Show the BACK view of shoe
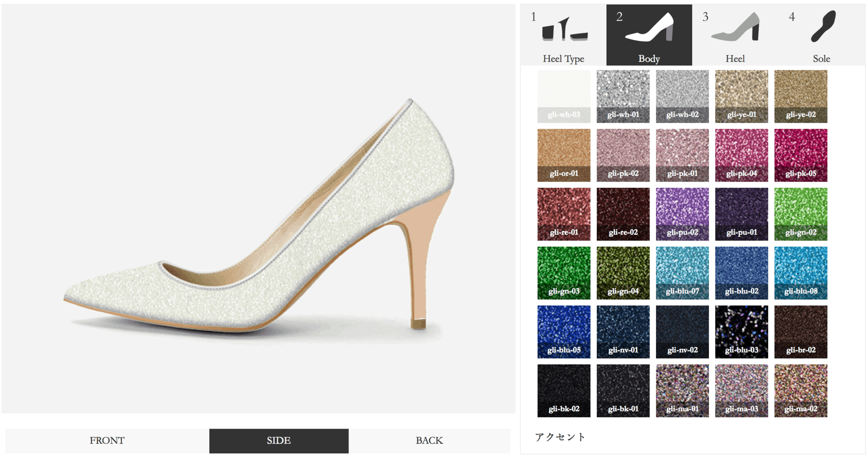The height and width of the screenshot is (459, 868). coord(429,441)
